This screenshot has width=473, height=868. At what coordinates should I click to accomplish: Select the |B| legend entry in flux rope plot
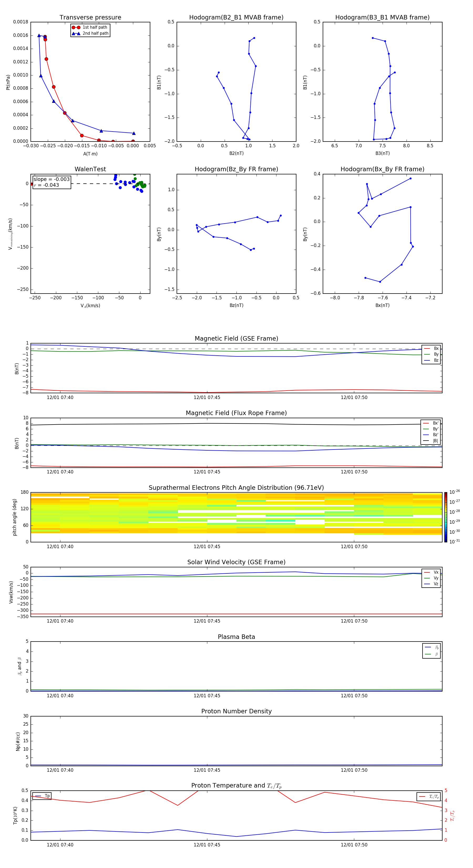[431, 441]
